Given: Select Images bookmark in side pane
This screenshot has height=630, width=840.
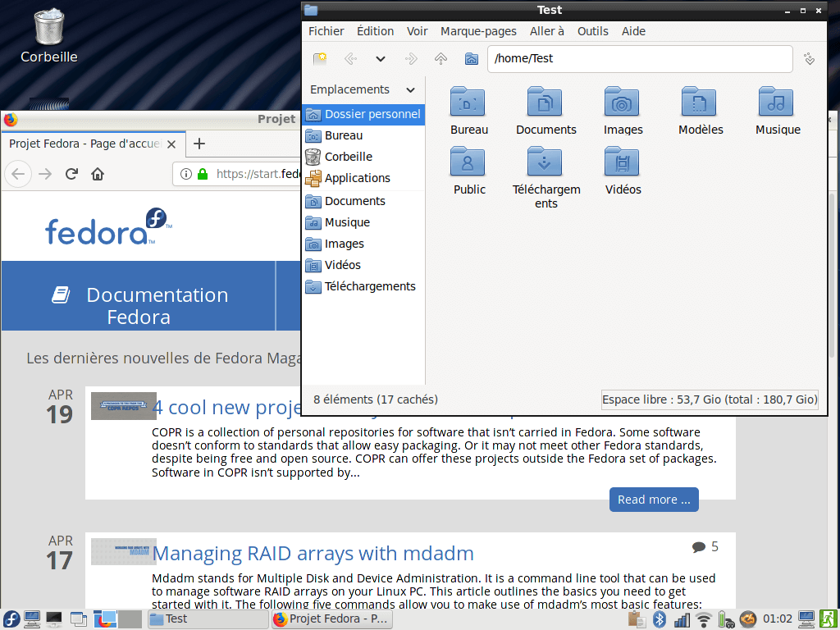Looking at the screenshot, I should [x=363, y=244].
